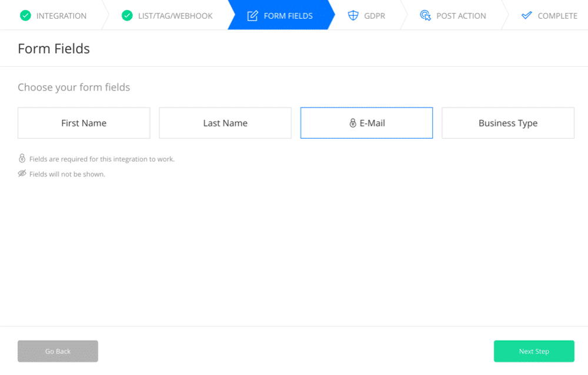Toggle the Last Name form field
Screen dimensions: 588x375
coord(225,123)
